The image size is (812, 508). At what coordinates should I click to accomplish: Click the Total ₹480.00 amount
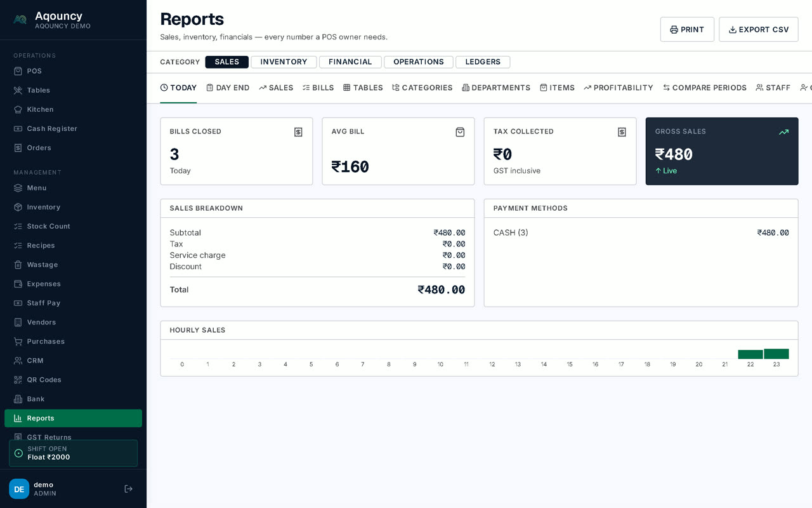click(x=442, y=290)
